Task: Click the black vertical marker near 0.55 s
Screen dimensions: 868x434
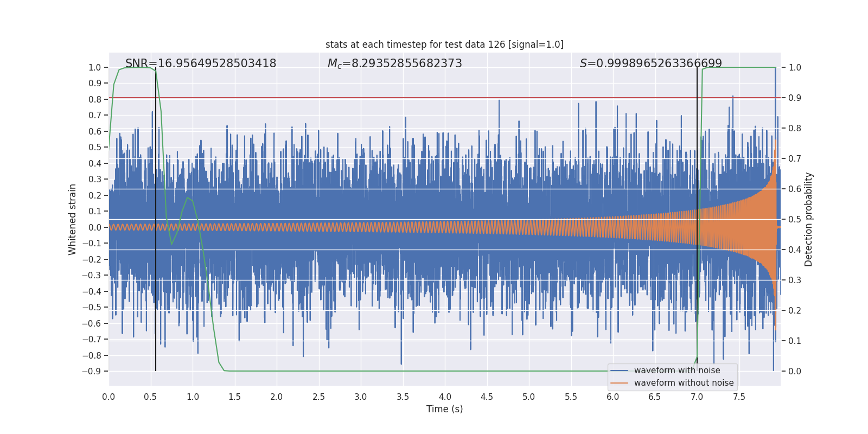Action: click(x=156, y=219)
